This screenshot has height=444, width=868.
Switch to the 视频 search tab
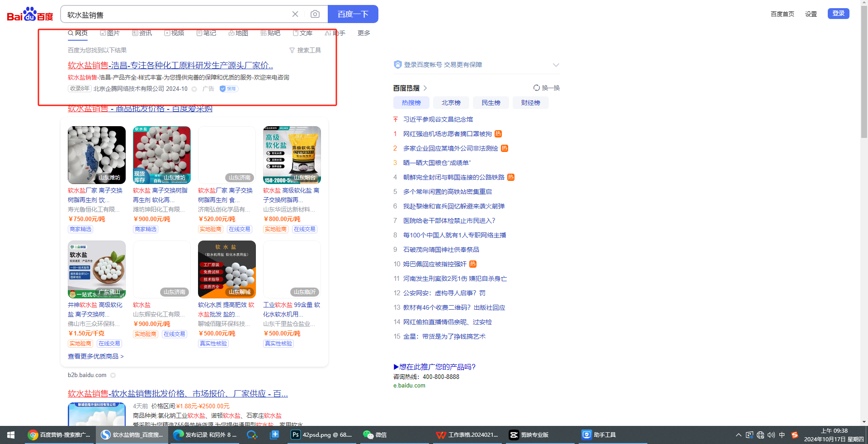(x=174, y=33)
